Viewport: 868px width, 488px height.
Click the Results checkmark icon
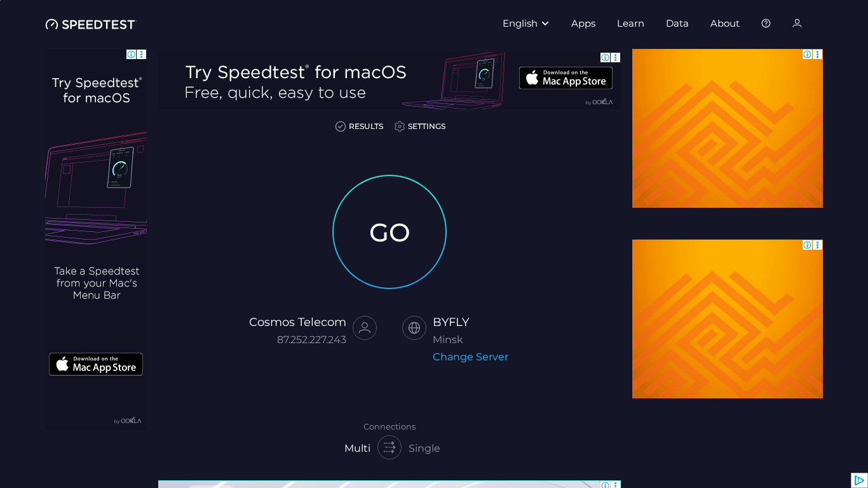point(341,126)
